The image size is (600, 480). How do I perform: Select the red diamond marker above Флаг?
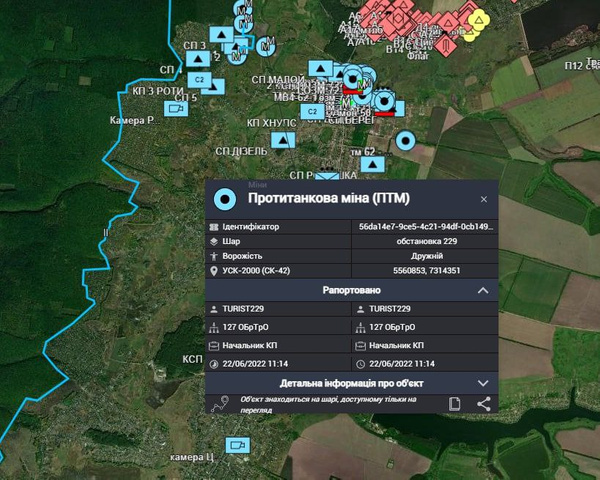tap(445, 46)
